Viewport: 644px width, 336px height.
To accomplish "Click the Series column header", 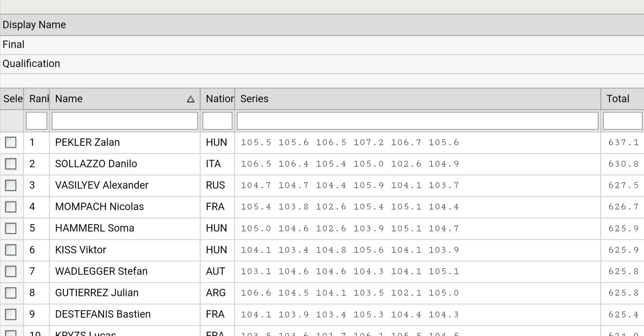I will (x=254, y=99).
